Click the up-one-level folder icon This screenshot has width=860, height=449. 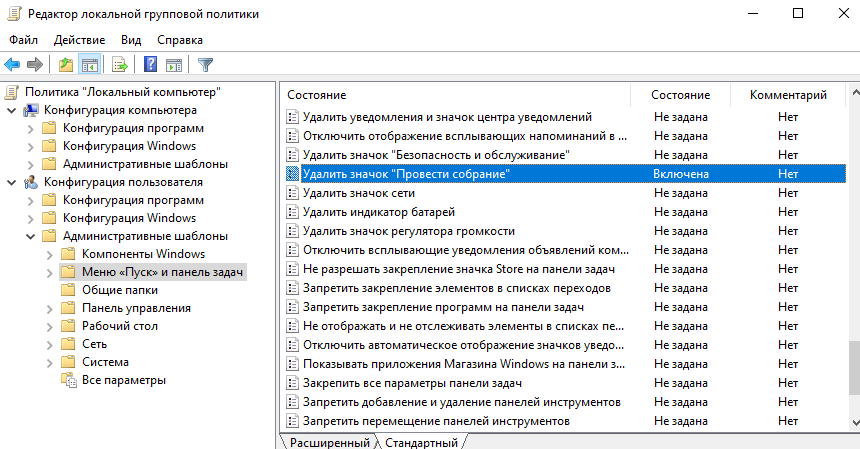pyautogui.click(x=66, y=65)
